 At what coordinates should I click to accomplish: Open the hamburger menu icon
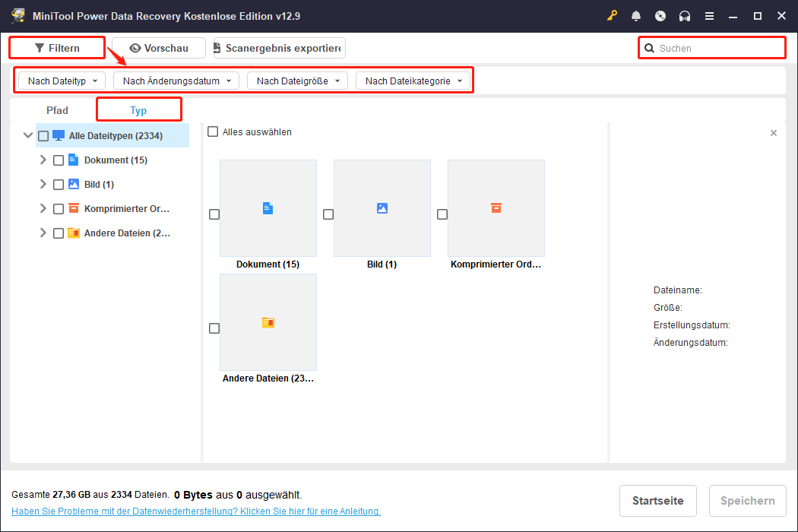point(709,16)
